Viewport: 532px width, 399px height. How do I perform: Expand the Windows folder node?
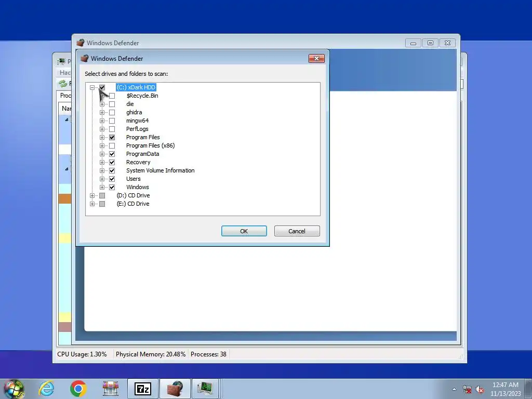tap(102, 187)
